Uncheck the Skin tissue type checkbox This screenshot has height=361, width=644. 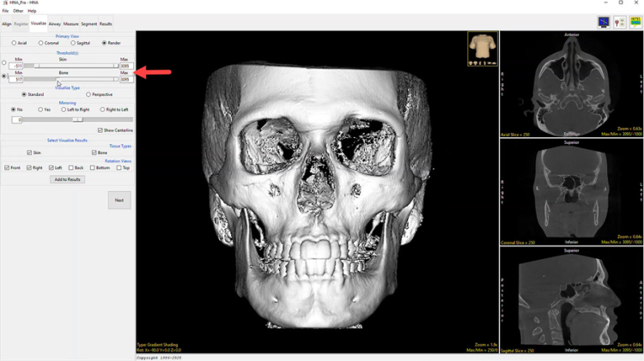(29, 153)
